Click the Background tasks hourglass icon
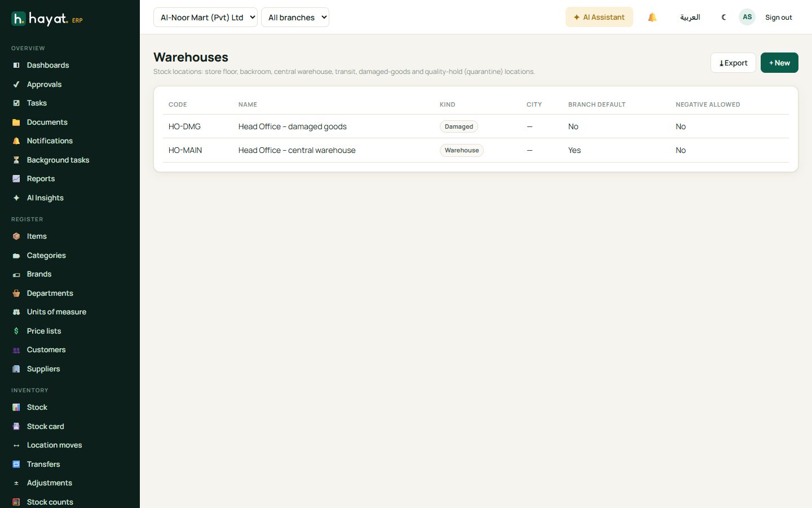812x508 pixels. click(x=16, y=160)
